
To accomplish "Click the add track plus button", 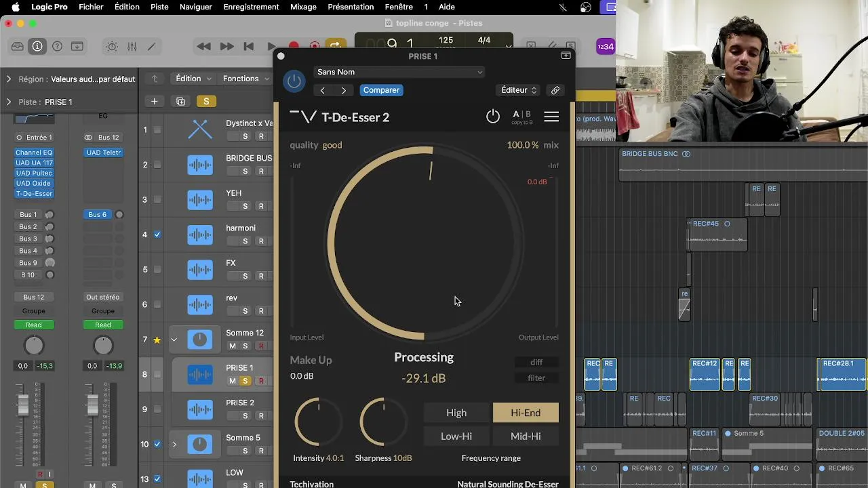I will pyautogui.click(x=154, y=102).
